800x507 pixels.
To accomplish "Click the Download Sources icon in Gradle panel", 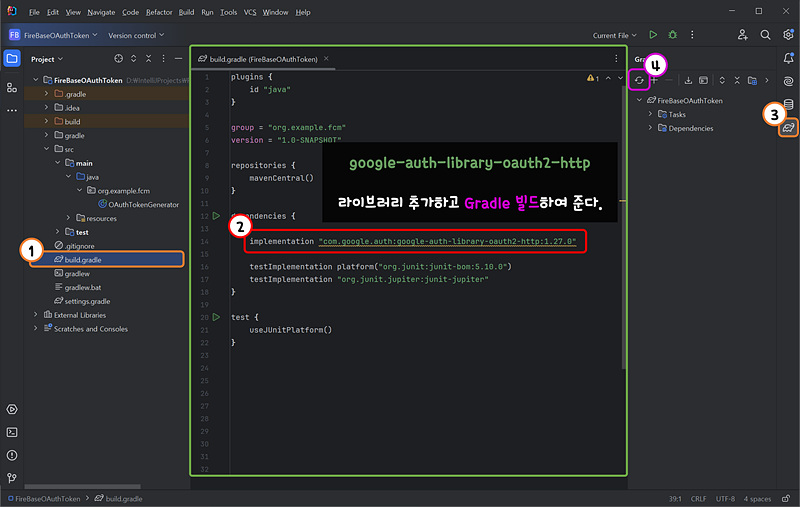I will 688,80.
